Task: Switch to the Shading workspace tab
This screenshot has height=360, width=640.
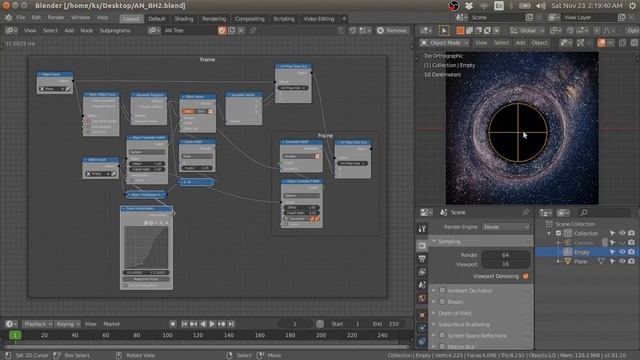Action: (x=184, y=19)
